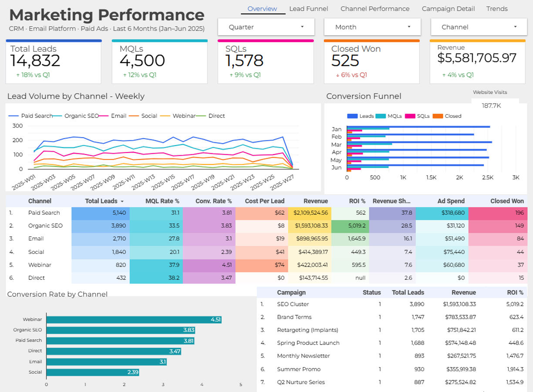
Task: Toggle Webinar series in line legend
Action: pyautogui.click(x=178, y=116)
